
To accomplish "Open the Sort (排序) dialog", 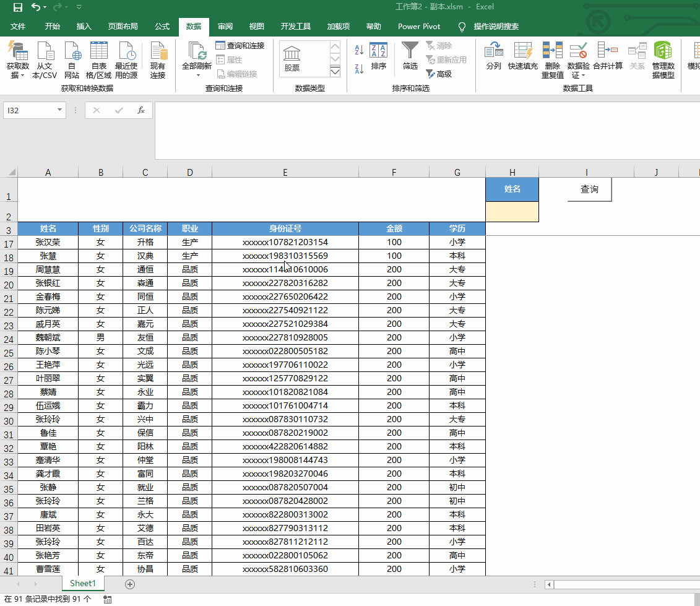I will [379, 56].
